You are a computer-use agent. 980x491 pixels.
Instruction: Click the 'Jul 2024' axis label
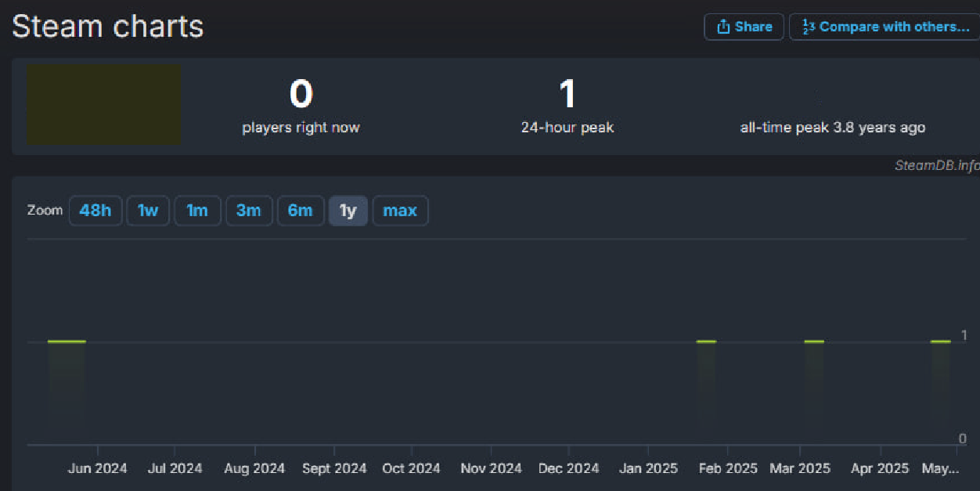[x=175, y=468]
